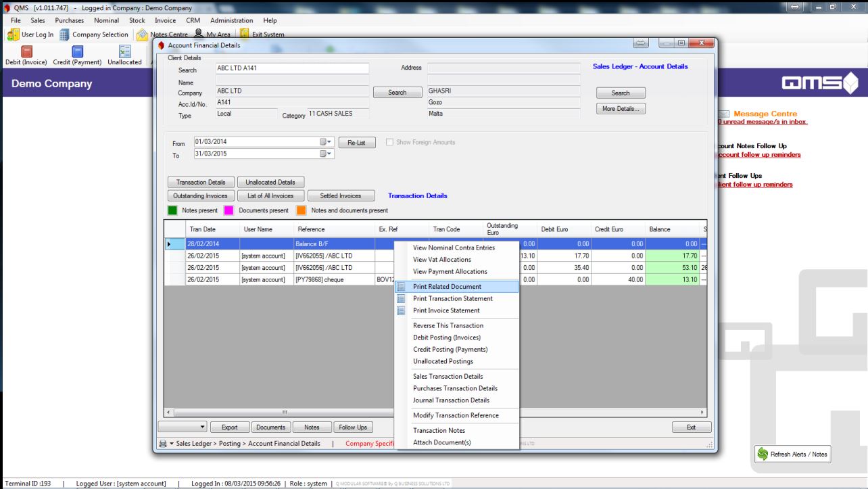Screen dimensions: 868x489
Task: Choose View Nominal Contra Entries
Action: pyautogui.click(x=457, y=248)
